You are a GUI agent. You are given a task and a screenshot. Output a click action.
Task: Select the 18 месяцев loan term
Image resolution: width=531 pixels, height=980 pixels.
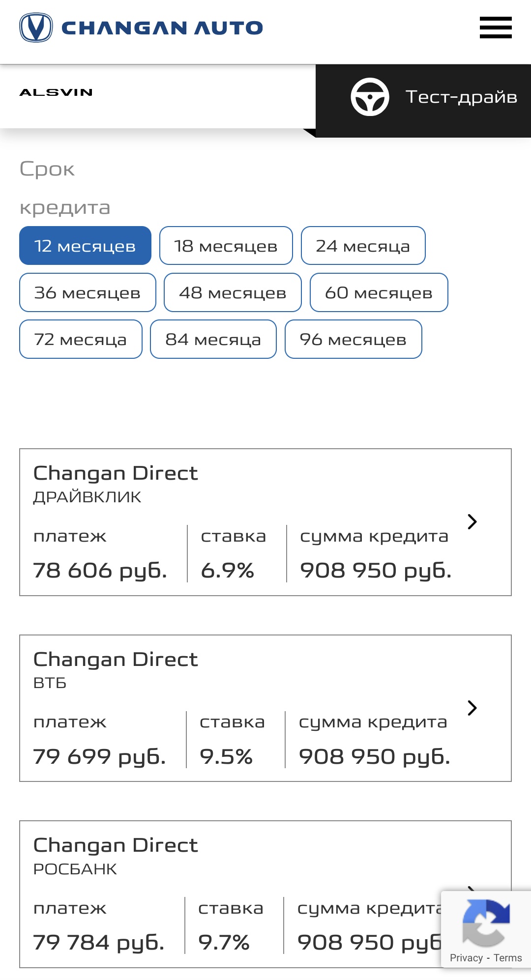(226, 246)
